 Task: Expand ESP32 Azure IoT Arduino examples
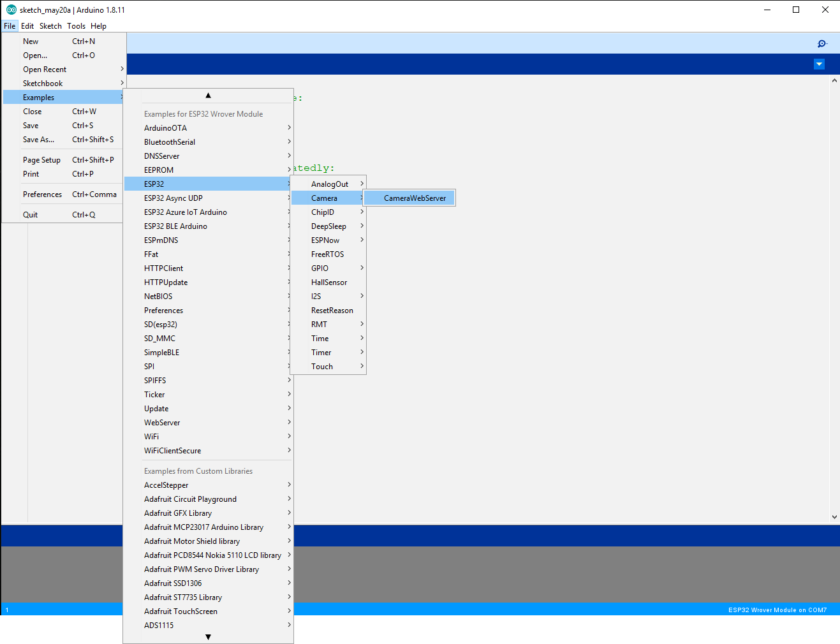tap(209, 212)
